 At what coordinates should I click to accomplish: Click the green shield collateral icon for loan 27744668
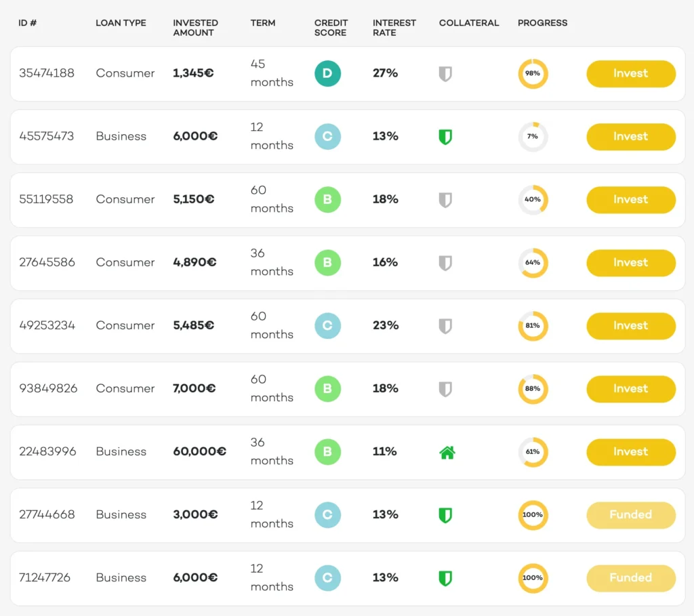click(445, 515)
